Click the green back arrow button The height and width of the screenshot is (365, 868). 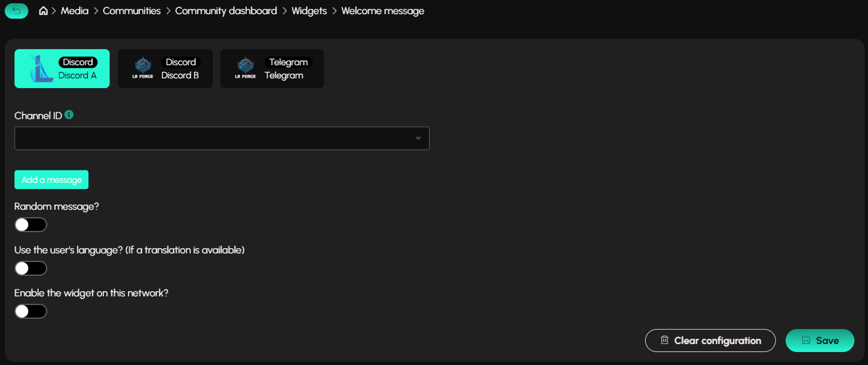pos(17,11)
